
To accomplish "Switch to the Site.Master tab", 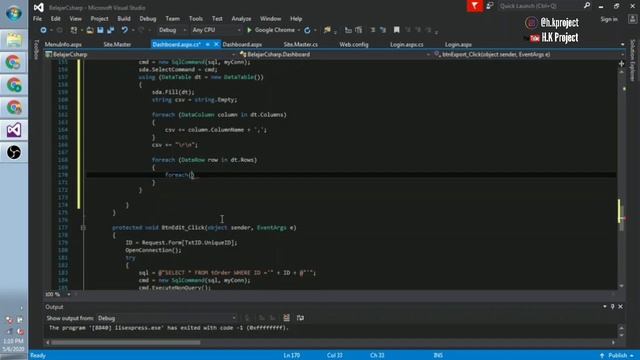I will point(117,44).
